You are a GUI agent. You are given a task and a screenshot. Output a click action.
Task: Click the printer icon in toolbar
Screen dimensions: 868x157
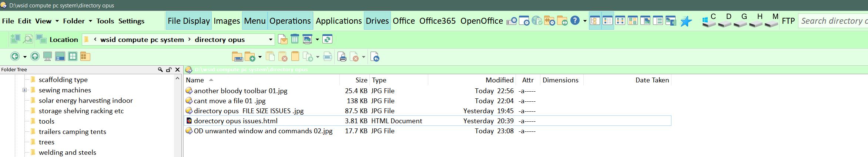pyautogui.click(x=342, y=57)
